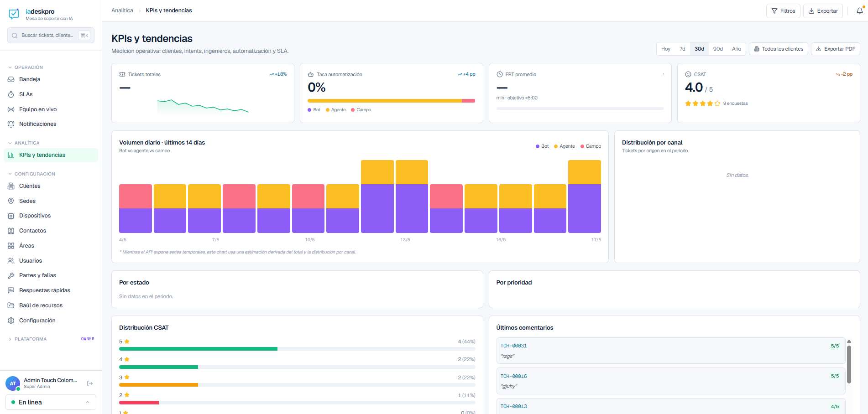
Task: Click the 17/5 bar in Volumen diario
Action: (x=585, y=197)
